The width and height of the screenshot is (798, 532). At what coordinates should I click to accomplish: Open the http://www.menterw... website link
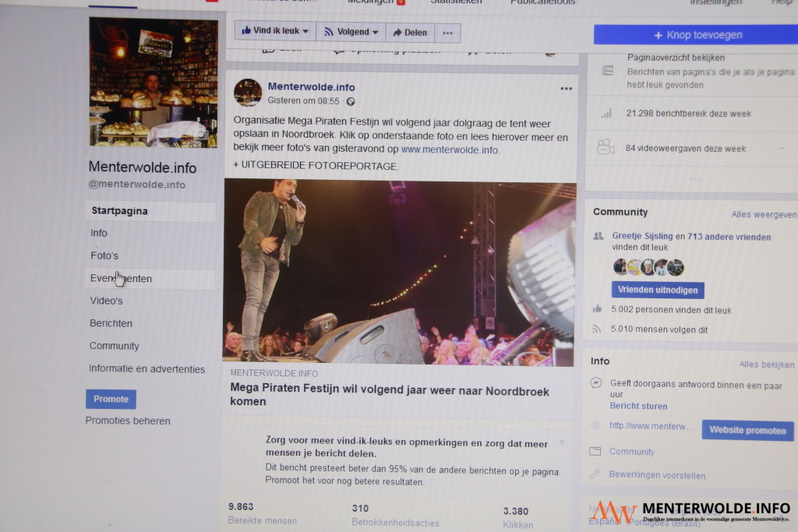pos(651,426)
